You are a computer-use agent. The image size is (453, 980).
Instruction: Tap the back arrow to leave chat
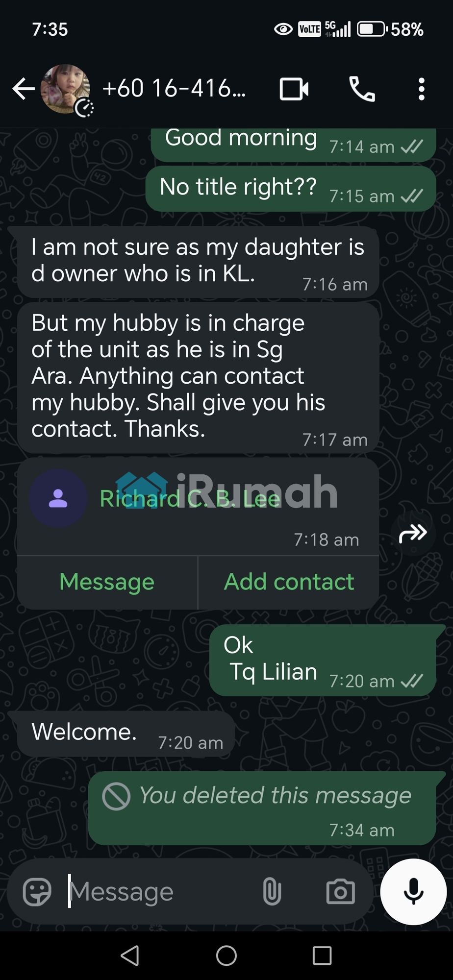pos(23,89)
